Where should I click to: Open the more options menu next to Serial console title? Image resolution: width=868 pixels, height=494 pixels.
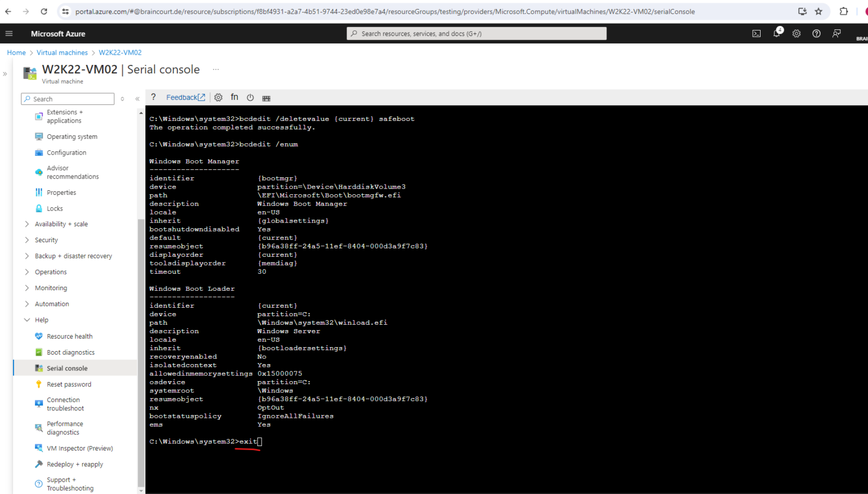215,68
